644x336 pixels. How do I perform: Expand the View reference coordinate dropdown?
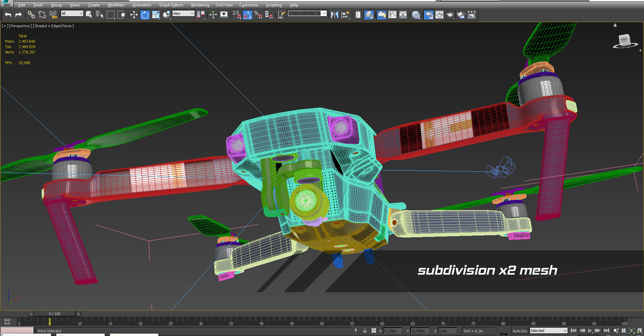[x=183, y=13]
